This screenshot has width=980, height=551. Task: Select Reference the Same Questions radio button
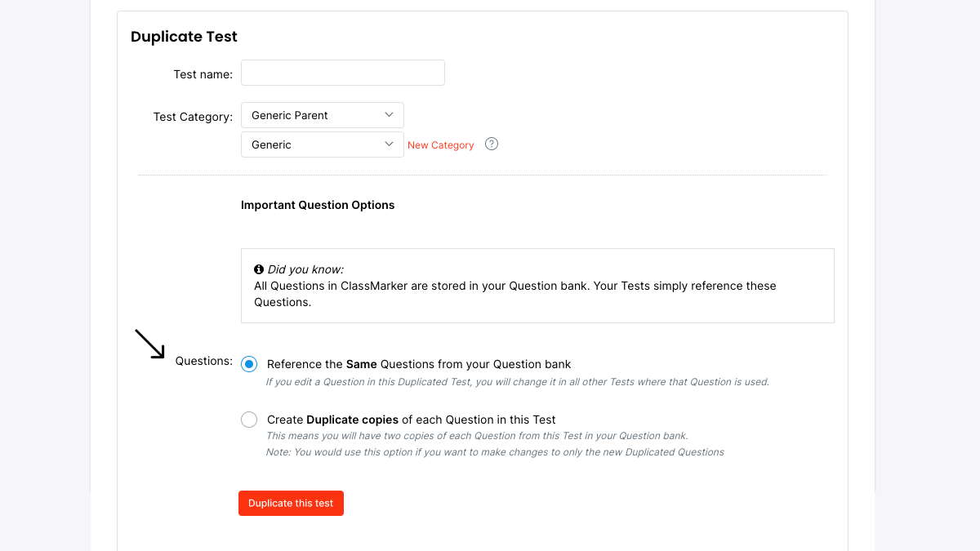point(249,365)
